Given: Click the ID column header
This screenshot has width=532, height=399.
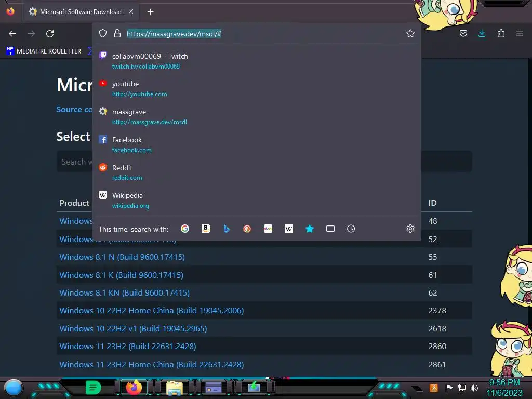Looking at the screenshot, I should 432,203.
